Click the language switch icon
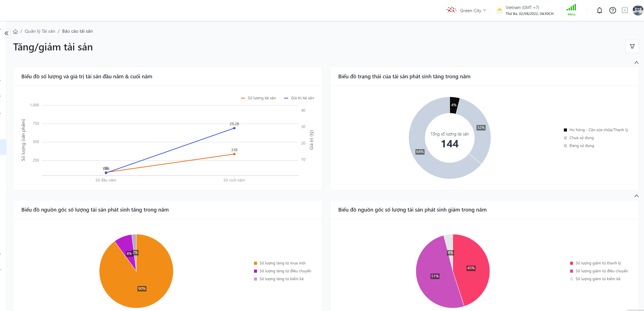The width and height of the screenshot is (644, 311). [625, 10]
